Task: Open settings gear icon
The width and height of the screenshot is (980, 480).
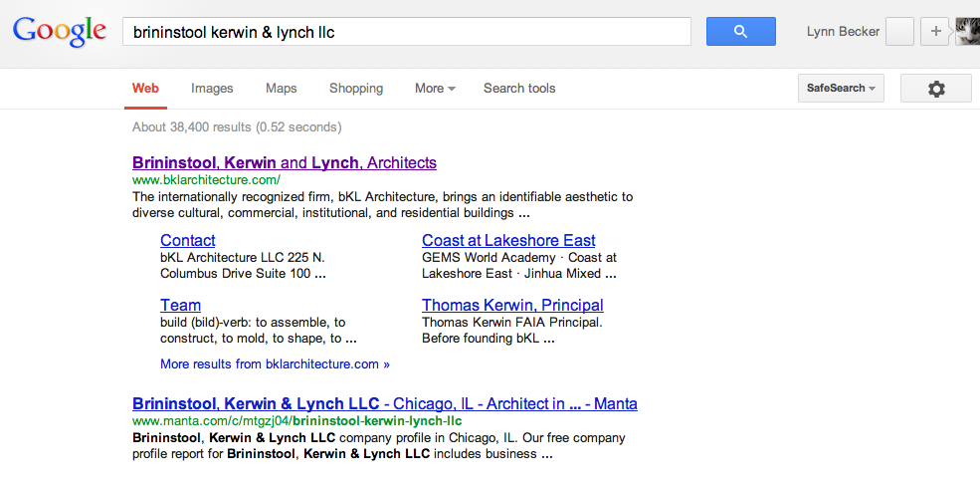Action: (935, 89)
